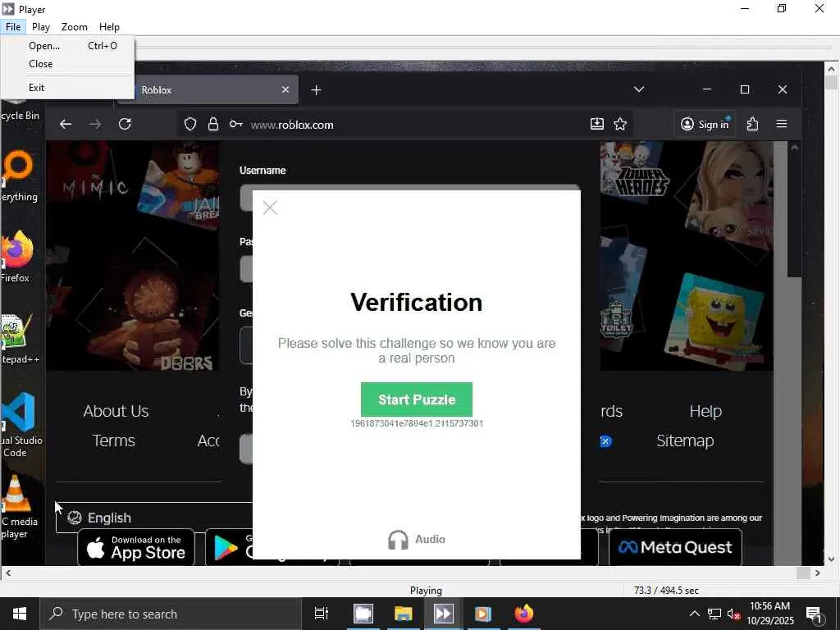Click the Start Puzzle button
Screen dimensions: 840x630
pyautogui.click(x=417, y=399)
